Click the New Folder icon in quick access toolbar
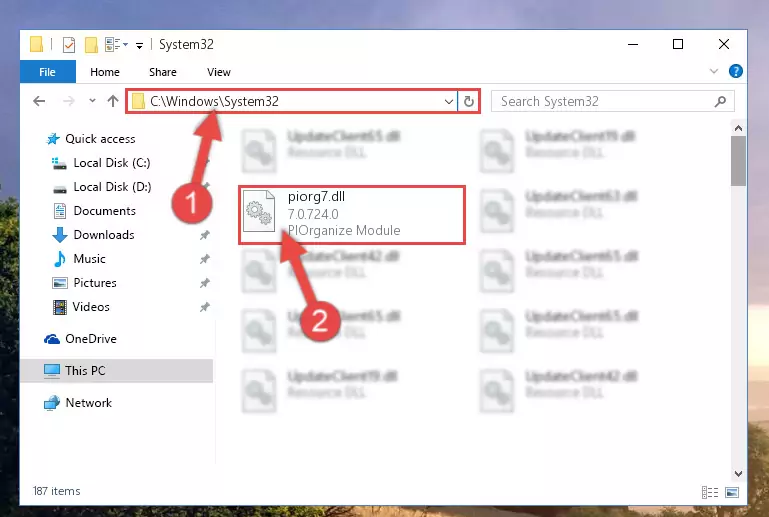This screenshot has height=517, width=769. pos(91,45)
